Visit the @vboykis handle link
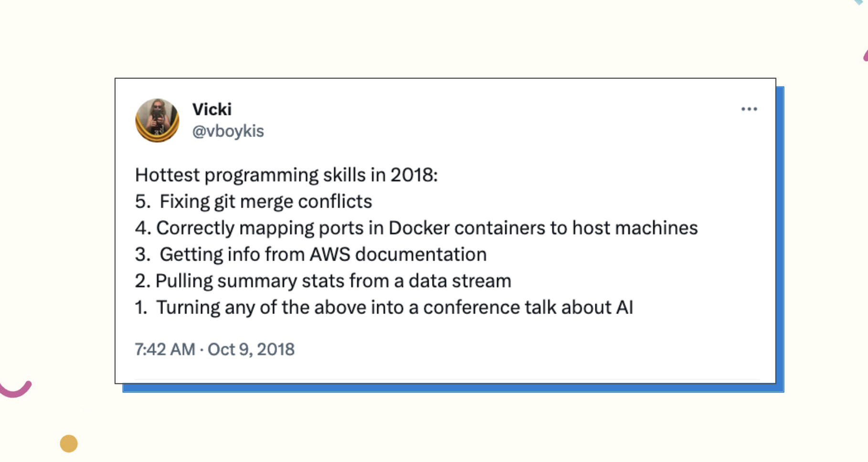 pos(228,131)
